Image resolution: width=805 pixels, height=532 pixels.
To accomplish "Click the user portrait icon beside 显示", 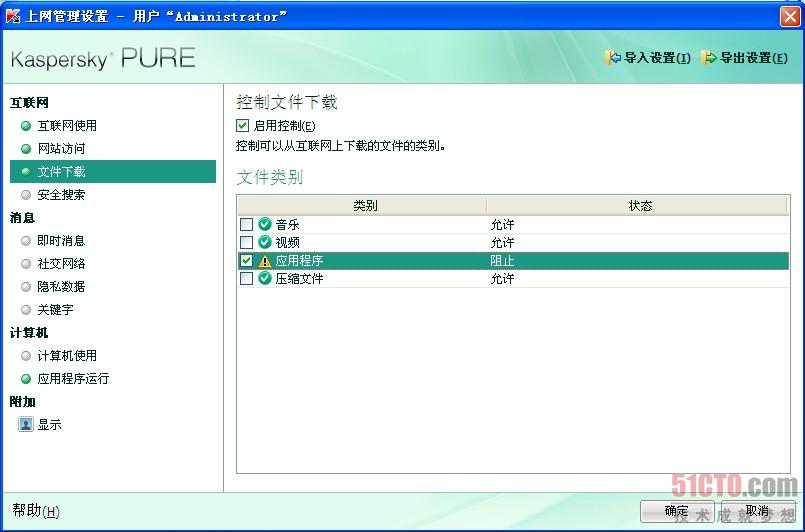I will pyautogui.click(x=26, y=424).
